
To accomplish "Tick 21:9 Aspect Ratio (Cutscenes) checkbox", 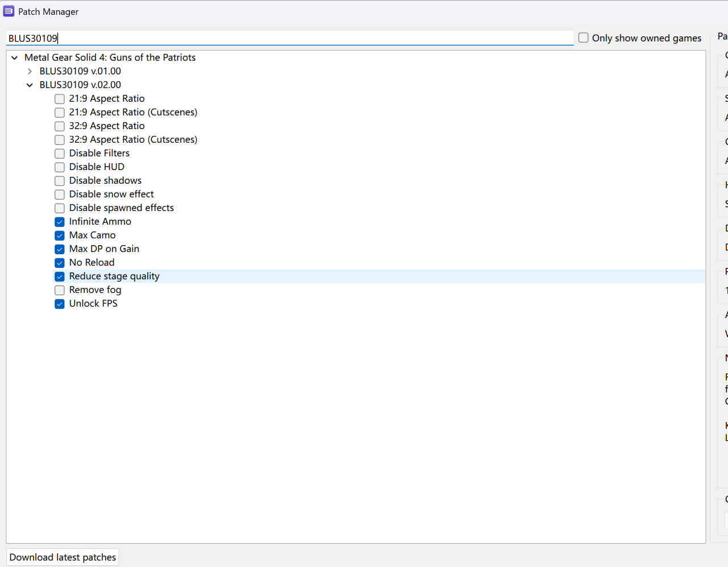I will pyautogui.click(x=60, y=113).
